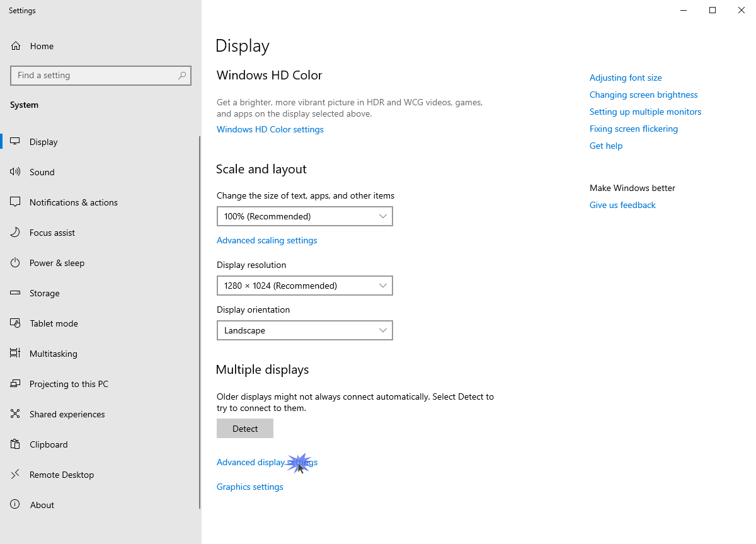The width and height of the screenshot is (756, 544).
Task: Click the Find a setting search box
Action: (x=100, y=75)
